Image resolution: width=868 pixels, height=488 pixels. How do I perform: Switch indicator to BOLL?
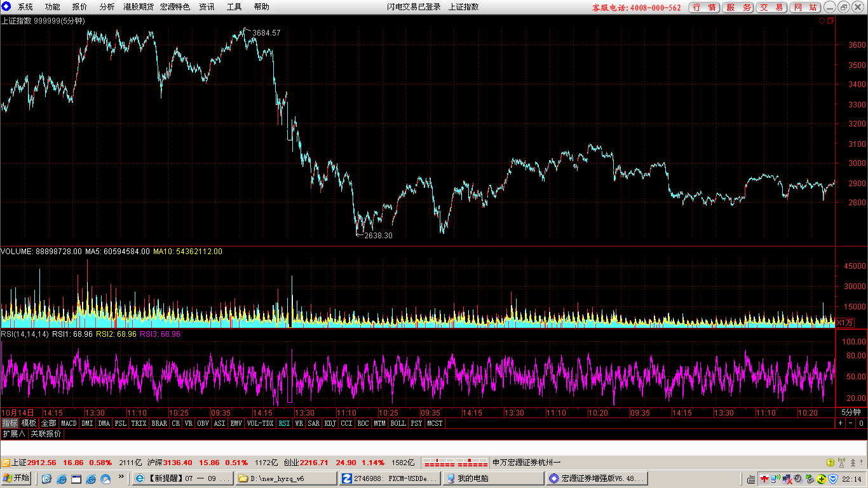coord(398,423)
